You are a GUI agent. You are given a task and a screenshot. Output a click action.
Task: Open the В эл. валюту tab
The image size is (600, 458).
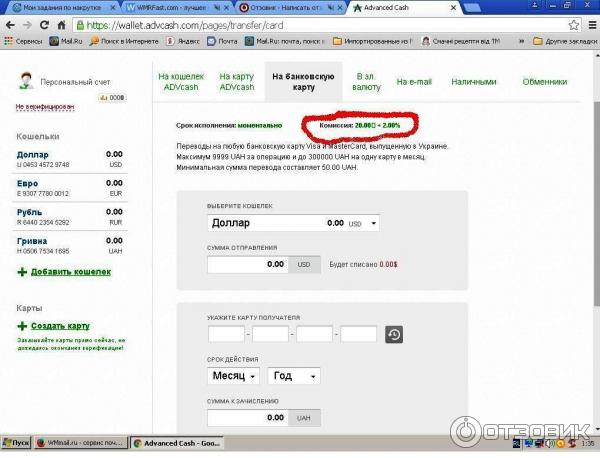pyautogui.click(x=366, y=81)
